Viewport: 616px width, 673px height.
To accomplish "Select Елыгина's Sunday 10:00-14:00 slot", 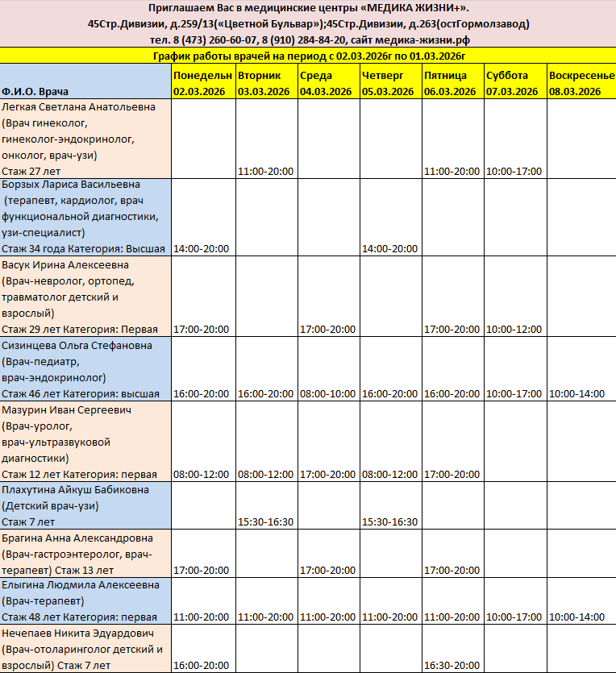I will tap(581, 617).
